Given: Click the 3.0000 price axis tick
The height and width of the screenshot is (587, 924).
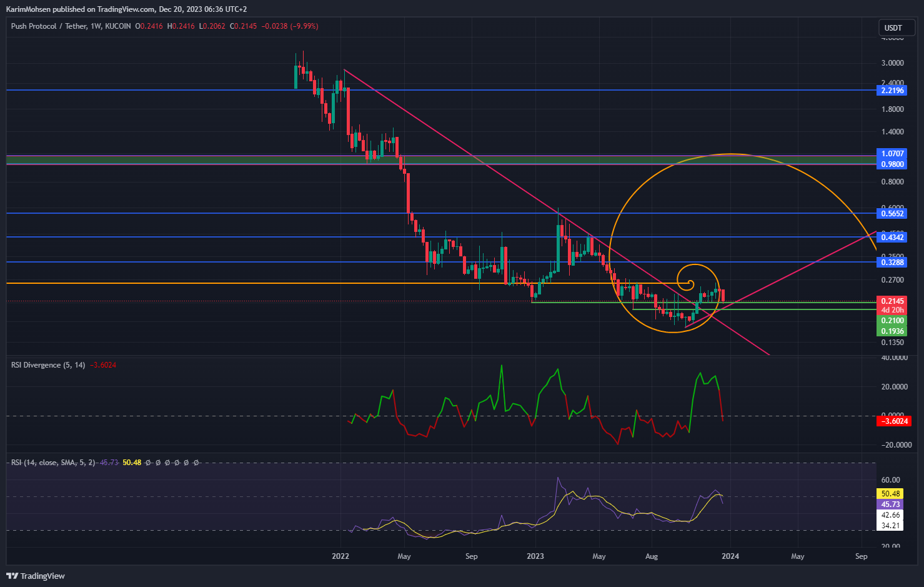Looking at the screenshot, I should tap(892, 63).
